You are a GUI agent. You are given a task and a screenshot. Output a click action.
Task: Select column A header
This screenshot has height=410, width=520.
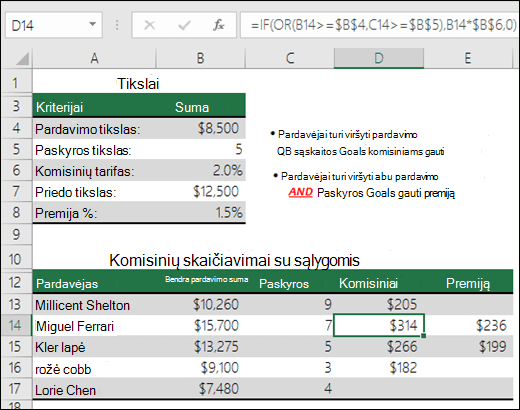click(x=94, y=58)
